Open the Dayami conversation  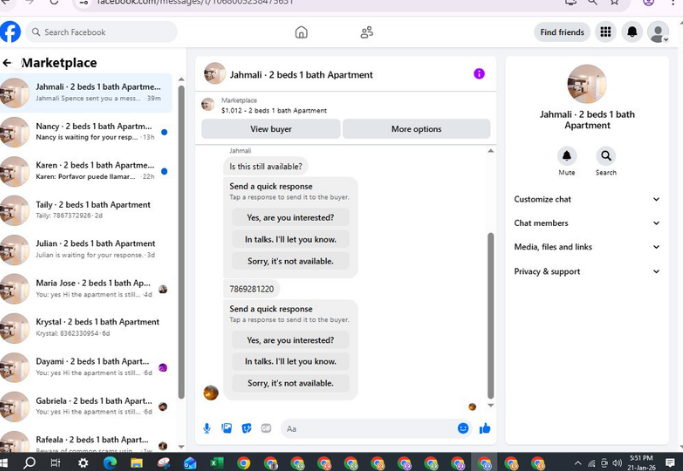(x=86, y=367)
